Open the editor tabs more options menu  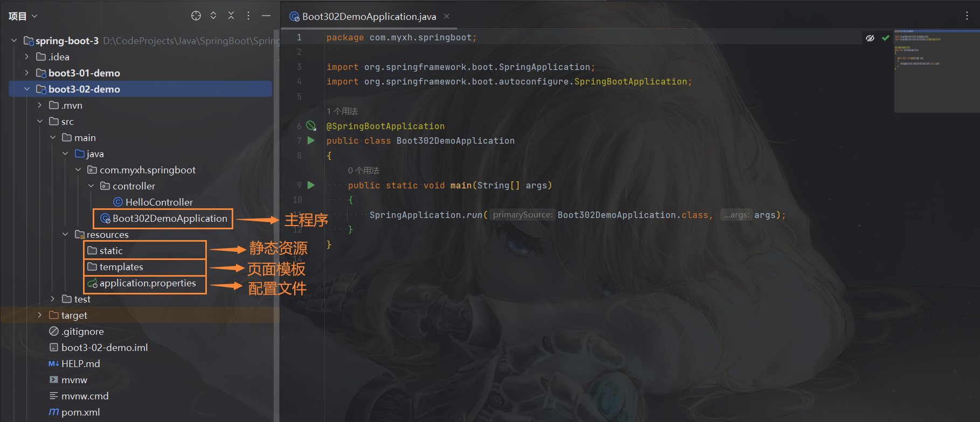coord(967,16)
